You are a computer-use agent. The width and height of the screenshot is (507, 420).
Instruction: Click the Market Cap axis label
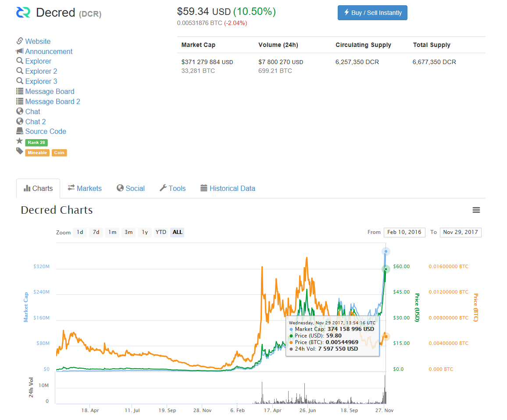[26, 307]
